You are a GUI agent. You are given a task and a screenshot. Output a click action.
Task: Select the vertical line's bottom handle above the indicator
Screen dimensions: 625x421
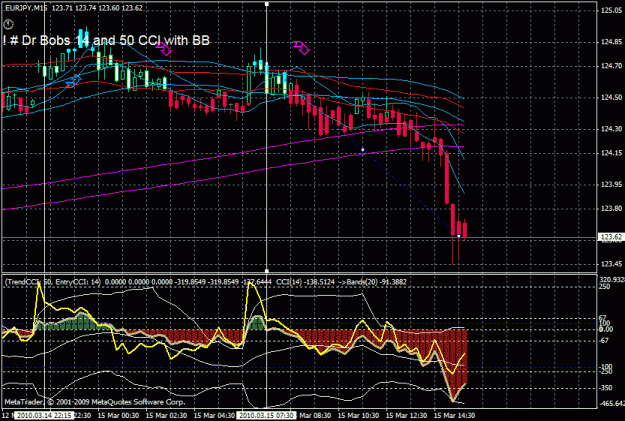(267, 271)
